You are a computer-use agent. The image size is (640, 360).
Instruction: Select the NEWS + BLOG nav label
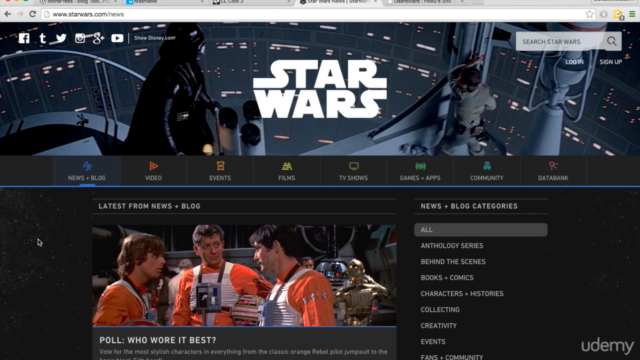87,178
